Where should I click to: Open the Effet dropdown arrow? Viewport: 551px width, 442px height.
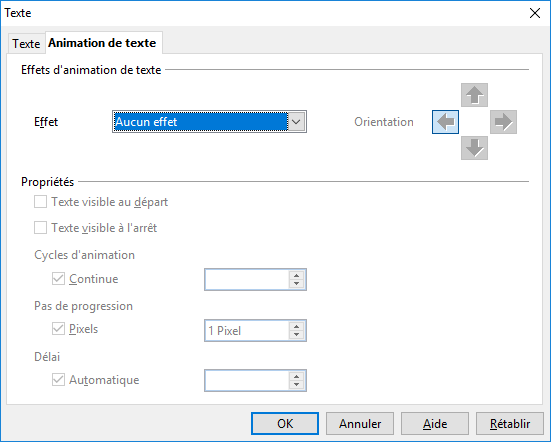tap(297, 122)
